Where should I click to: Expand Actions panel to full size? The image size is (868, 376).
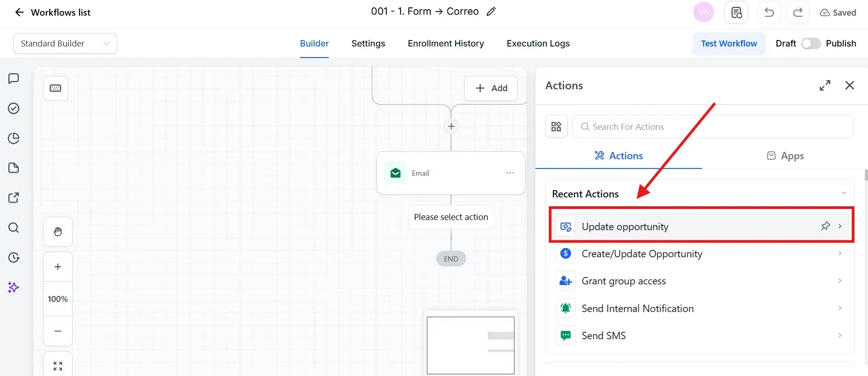pos(825,86)
